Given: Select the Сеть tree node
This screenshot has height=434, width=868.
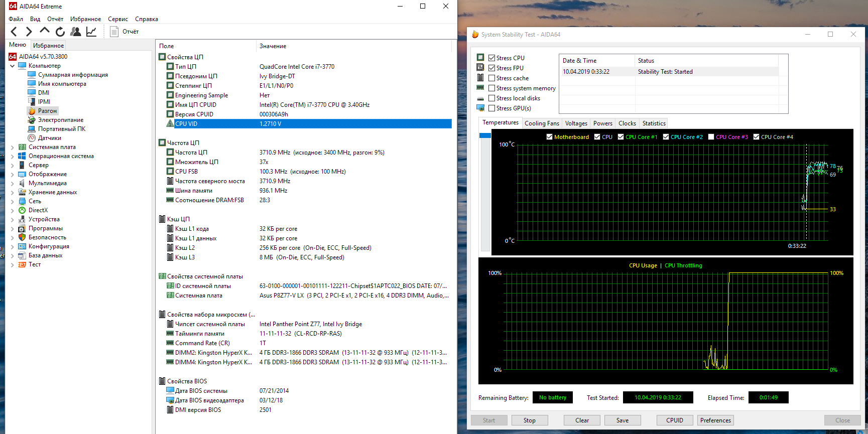Looking at the screenshot, I should pos(35,201).
